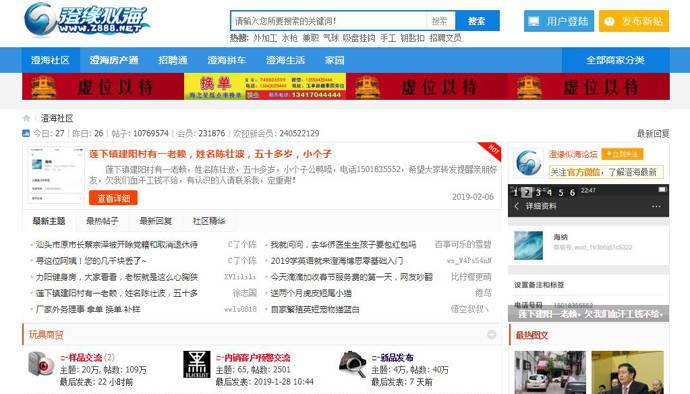Click new member name 240522129
Image resolution: width=690 pixels, height=394 pixels.
[x=299, y=133]
